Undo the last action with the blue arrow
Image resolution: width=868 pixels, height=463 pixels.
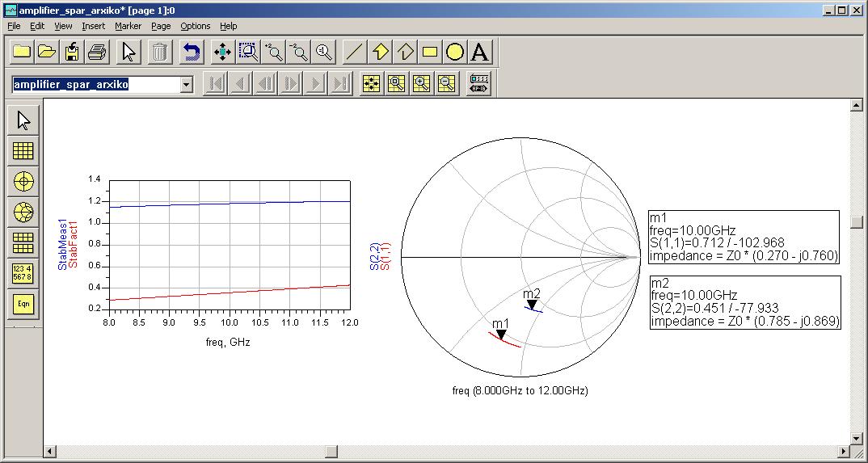click(191, 53)
